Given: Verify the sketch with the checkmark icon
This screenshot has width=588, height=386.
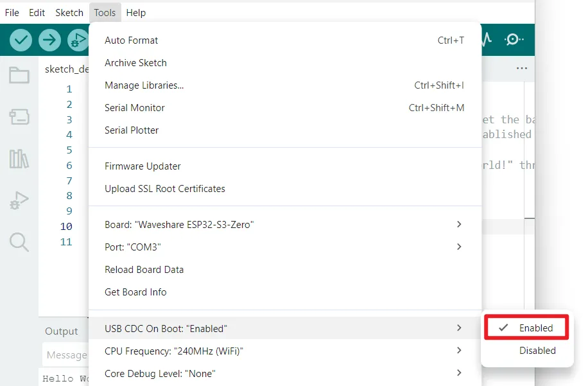Looking at the screenshot, I should coord(19,39).
